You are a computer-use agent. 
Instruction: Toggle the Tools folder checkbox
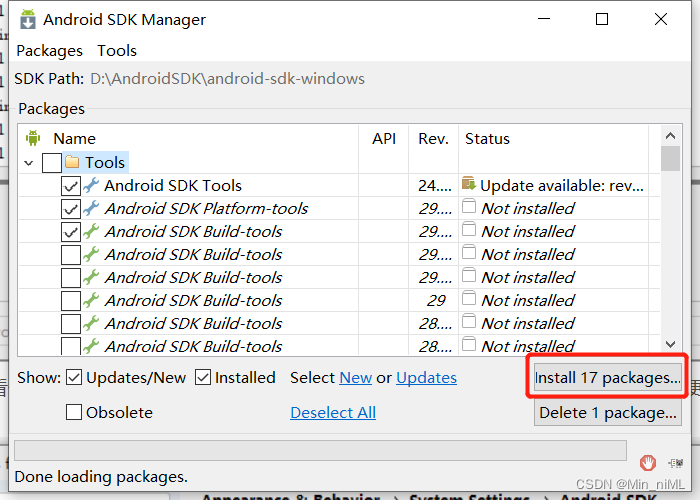click(x=51, y=162)
